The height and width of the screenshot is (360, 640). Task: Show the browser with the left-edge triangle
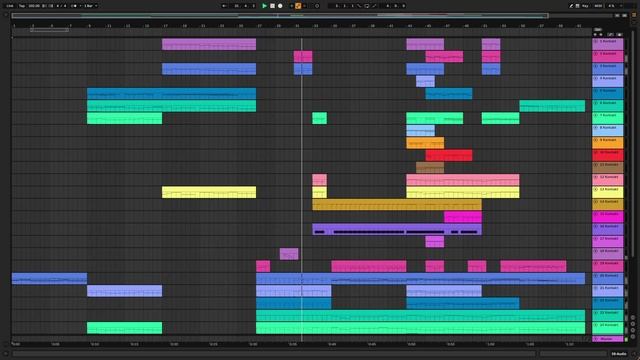pyautogui.click(x=6, y=16)
